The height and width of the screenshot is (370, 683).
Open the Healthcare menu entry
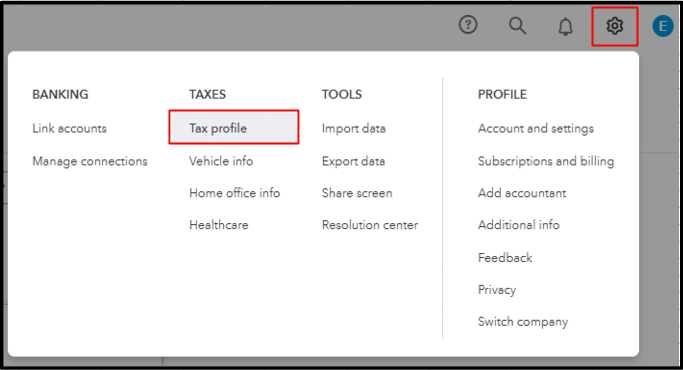[x=219, y=225]
